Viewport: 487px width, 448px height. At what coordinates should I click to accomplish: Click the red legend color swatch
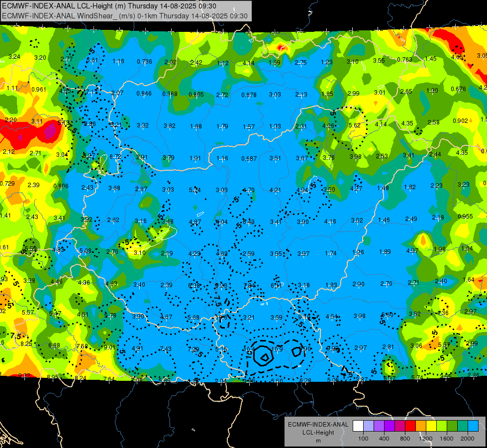[410, 426]
